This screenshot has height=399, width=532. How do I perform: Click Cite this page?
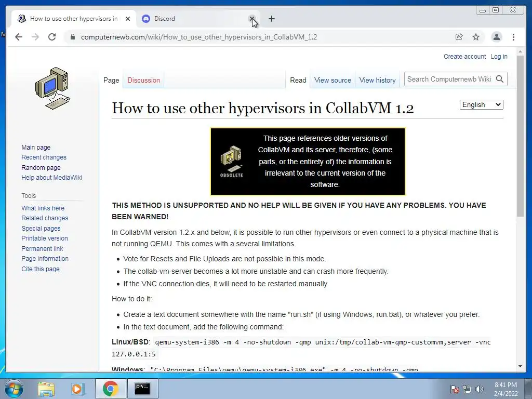41,269
